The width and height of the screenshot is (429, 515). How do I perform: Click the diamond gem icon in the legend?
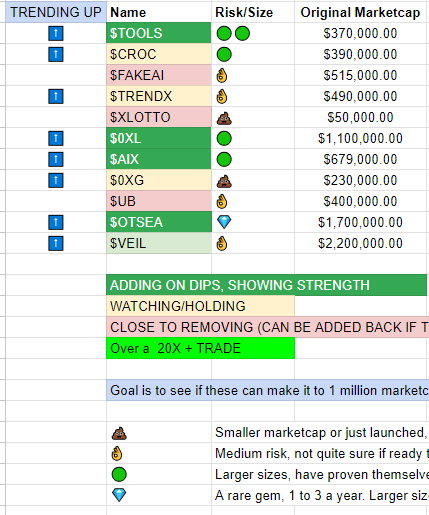119,495
